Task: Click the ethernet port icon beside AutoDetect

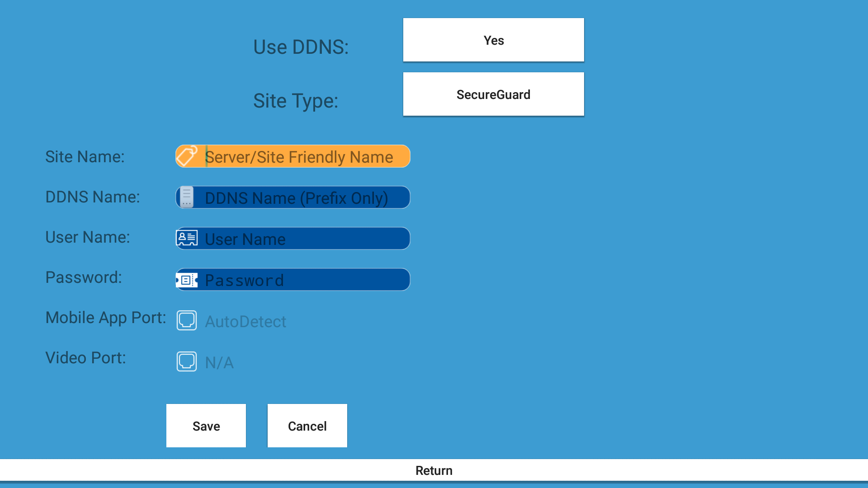Action: tap(187, 320)
